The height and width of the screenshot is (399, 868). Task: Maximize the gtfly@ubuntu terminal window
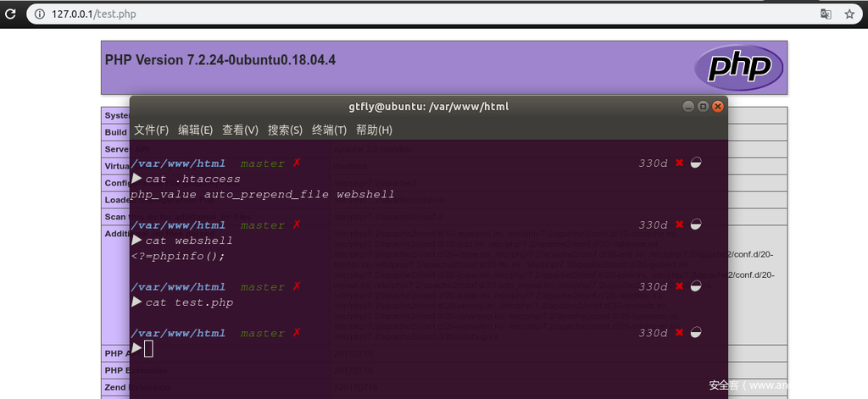(x=703, y=106)
